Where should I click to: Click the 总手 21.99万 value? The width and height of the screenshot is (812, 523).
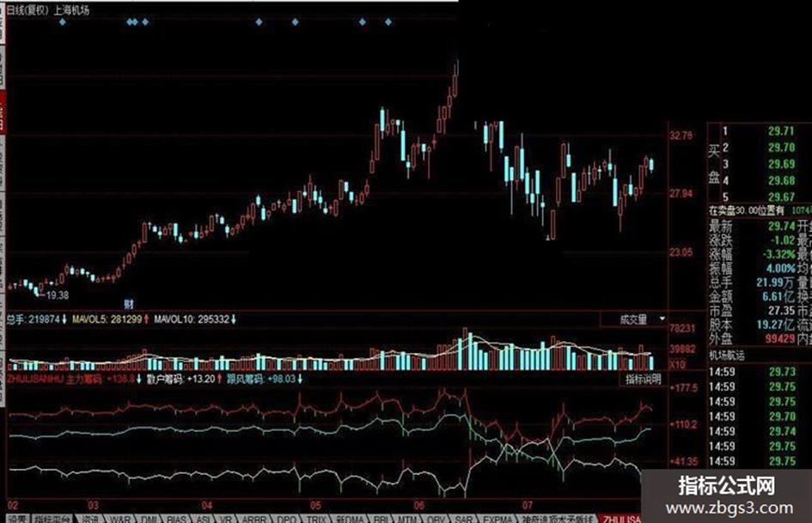pos(775,283)
